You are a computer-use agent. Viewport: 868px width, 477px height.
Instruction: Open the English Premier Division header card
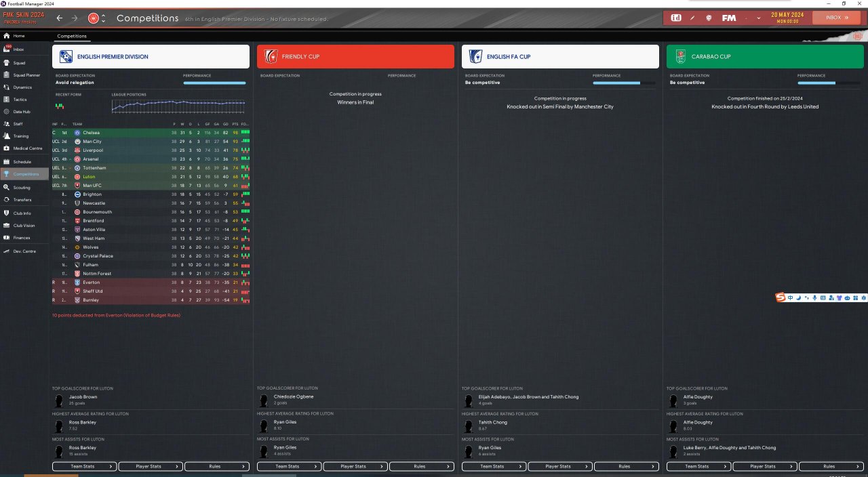click(151, 56)
